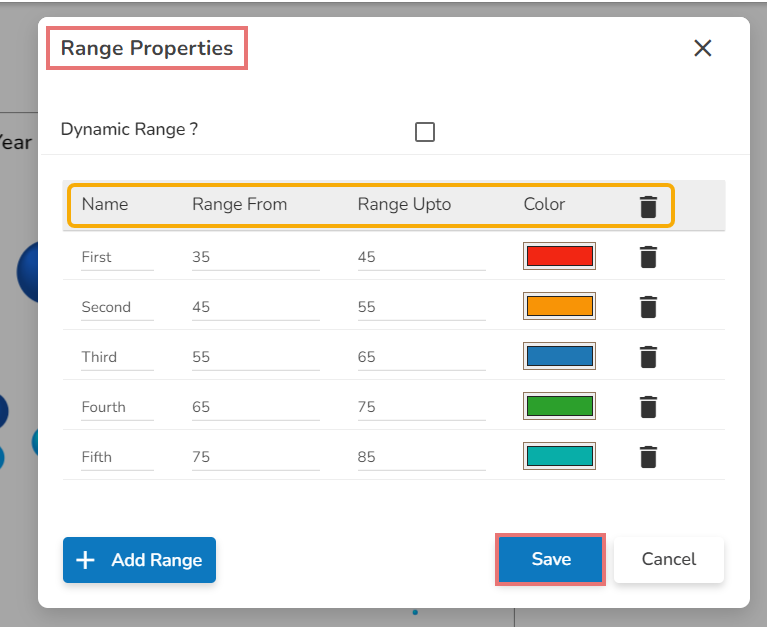
Task: Delete the Fourth range row
Action: (648, 407)
